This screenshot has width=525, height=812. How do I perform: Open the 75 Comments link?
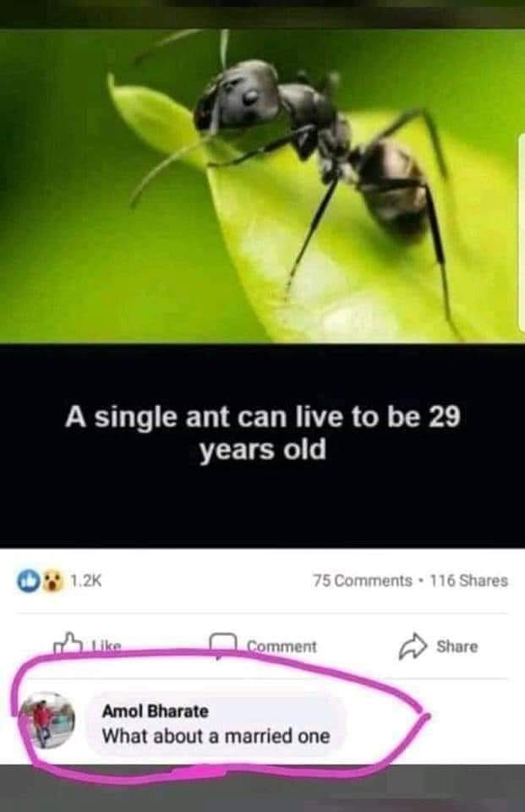pyautogui.click(x=362, y=581)
